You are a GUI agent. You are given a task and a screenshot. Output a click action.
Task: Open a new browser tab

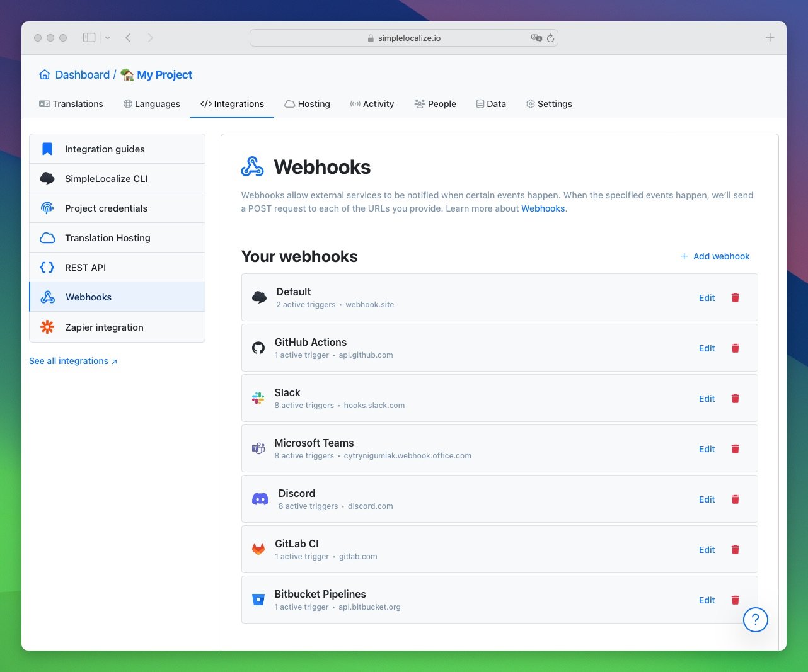click(x=770, y=38)
